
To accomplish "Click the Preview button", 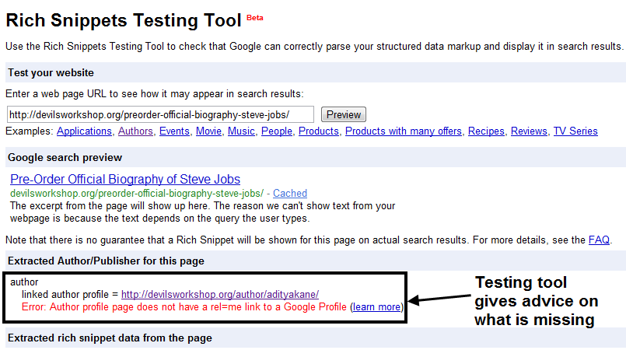I will click(344, 114).
